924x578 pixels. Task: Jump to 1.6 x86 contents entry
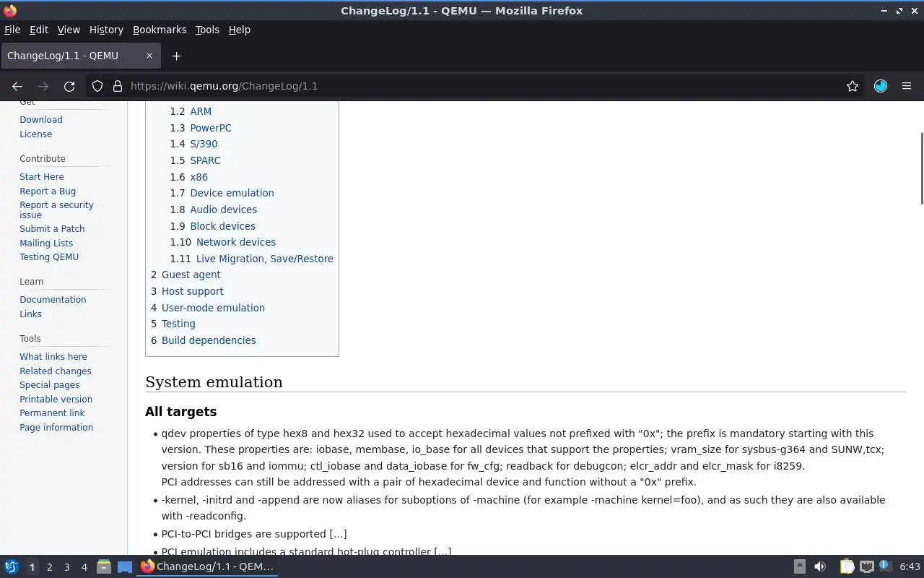(189, 177)
